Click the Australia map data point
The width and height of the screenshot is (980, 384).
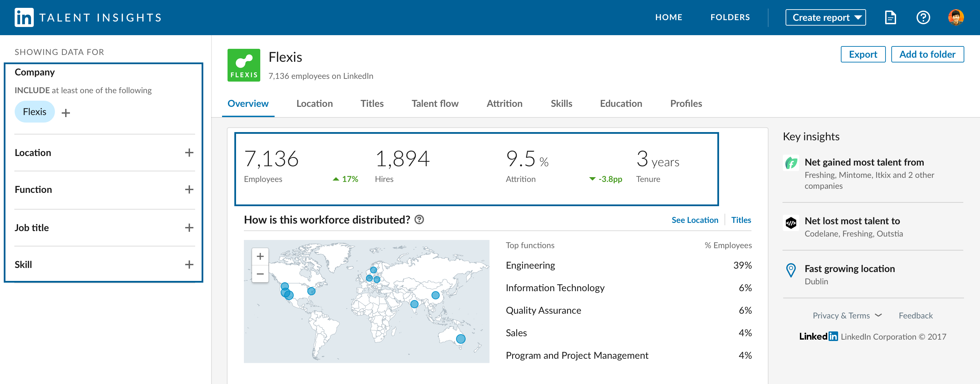[x=460, y=339]
